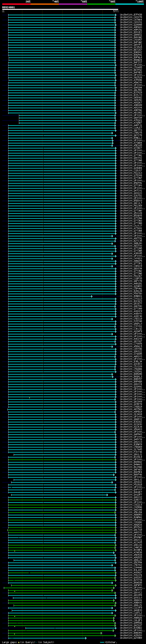Viewport: 146px width, 644px height.
Task: Select hit UniRef100_O82528
Action: pos(131,77)
